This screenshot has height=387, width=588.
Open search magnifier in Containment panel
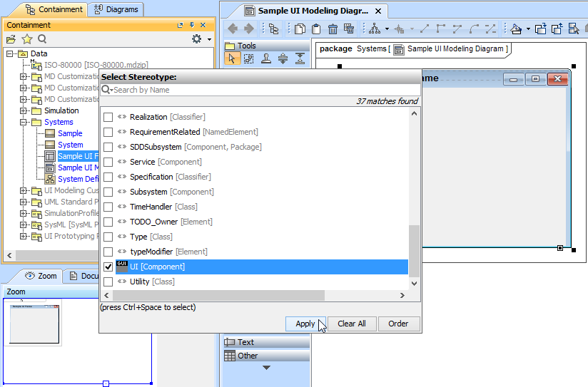pos(42,39)
